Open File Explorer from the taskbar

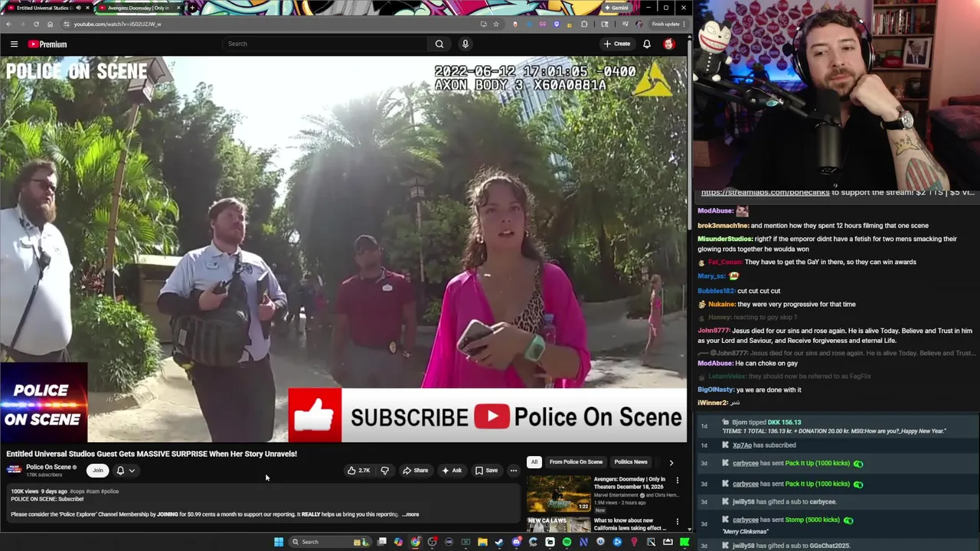click(x=482, y=542)
